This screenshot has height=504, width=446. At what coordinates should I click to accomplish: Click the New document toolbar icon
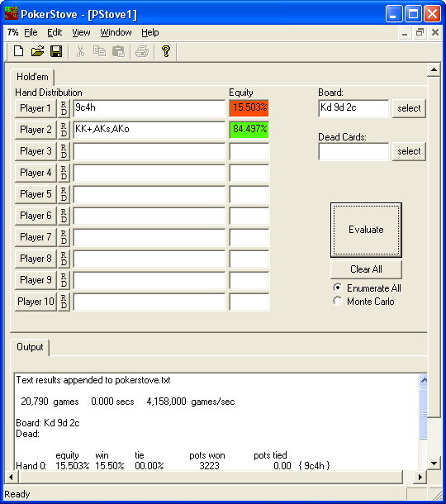[19, 51]
